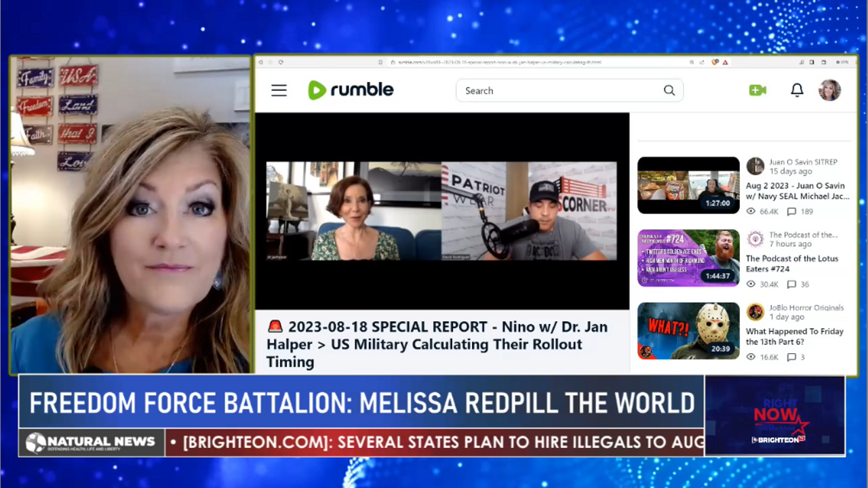Open the Juan O Savin Navy SEAL video thumbnail
This screenshot has width=868, height=488.
(x=688, y=185)
